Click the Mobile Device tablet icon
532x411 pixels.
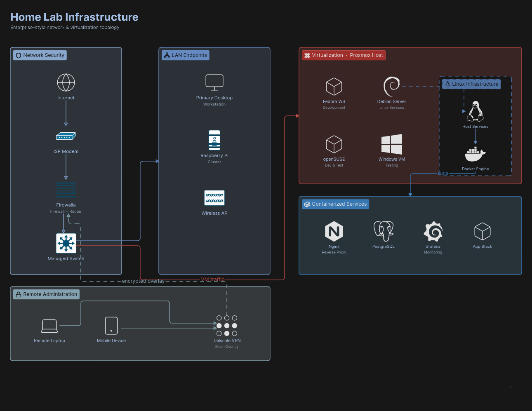tap(111, 326)
